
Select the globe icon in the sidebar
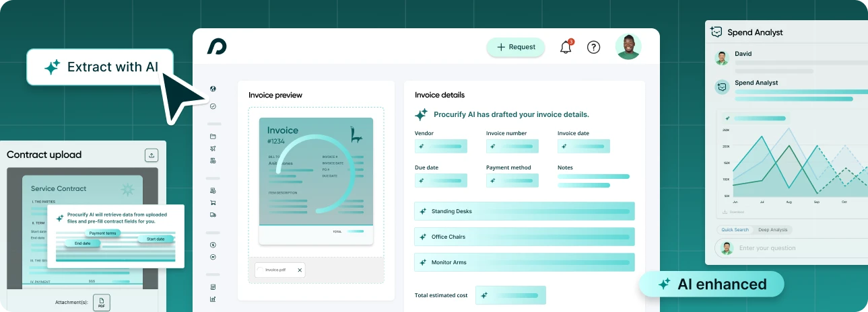tap(213, 89)
